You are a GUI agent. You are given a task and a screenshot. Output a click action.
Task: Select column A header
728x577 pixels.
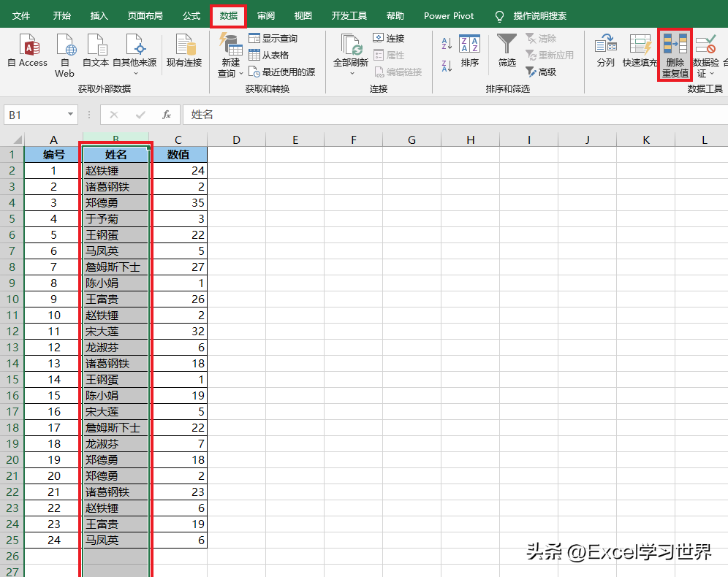click(x=53, y=140)
